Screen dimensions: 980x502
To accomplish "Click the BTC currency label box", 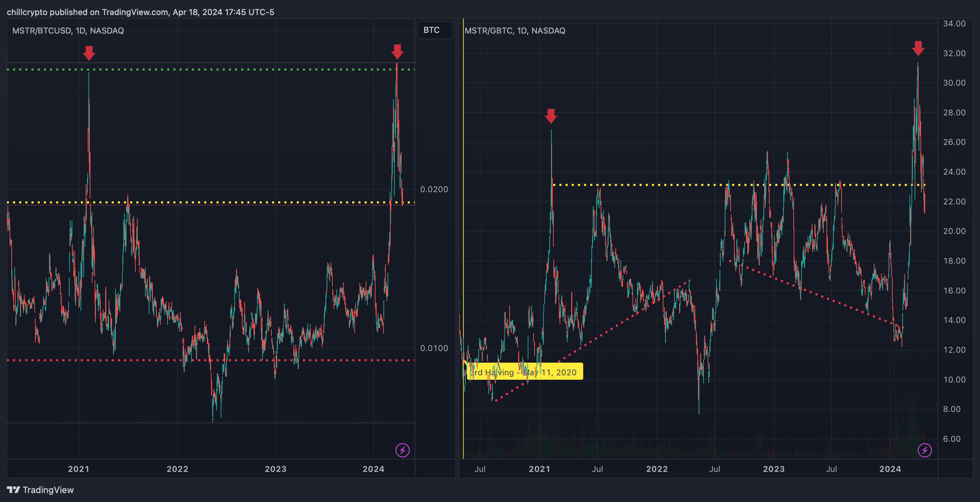I will [x=435, y=30].
